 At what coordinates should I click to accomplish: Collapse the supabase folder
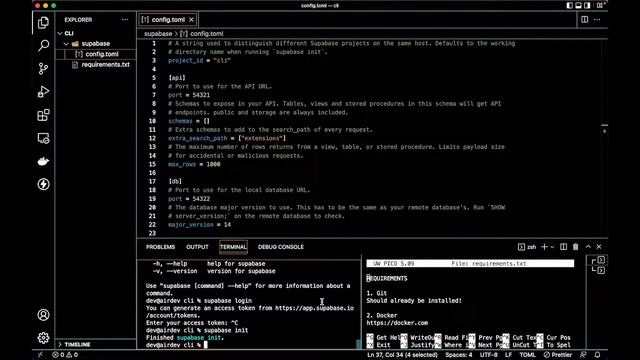66,44
